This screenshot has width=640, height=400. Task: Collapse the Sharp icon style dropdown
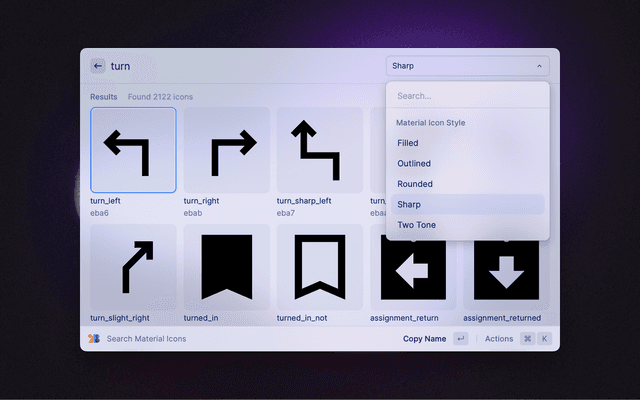(x=467, y=66)
